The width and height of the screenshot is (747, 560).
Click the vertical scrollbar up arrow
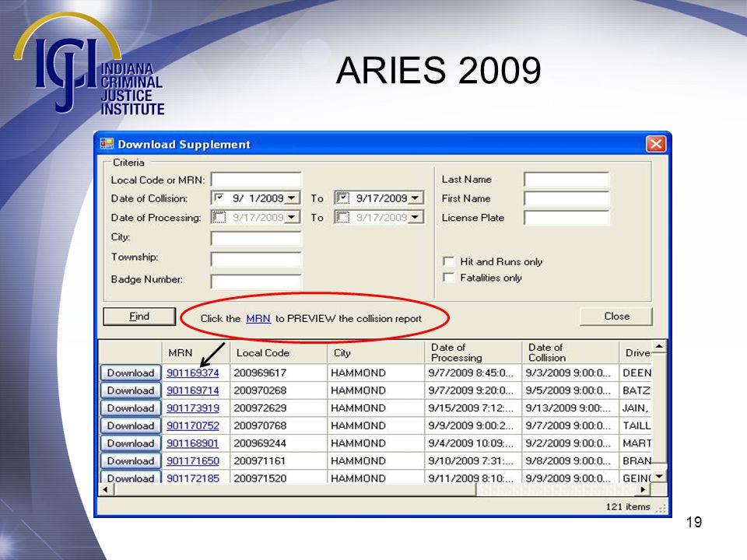(659, 347)
